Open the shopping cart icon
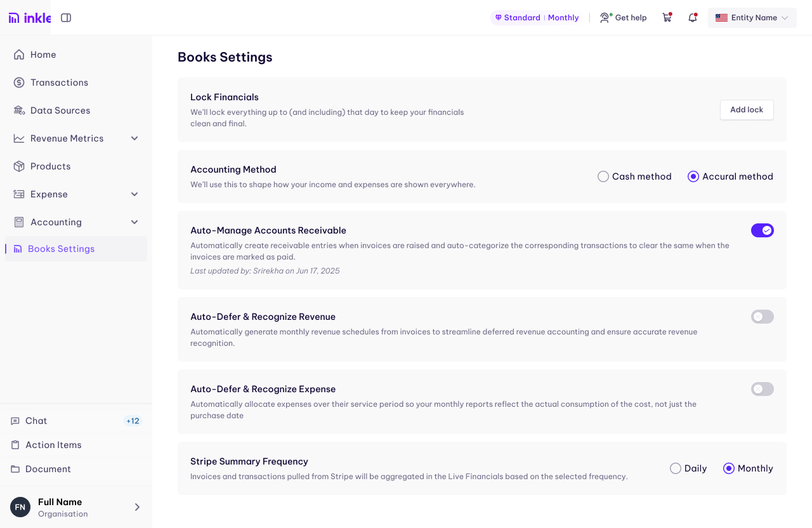 (x=667, y=18)
